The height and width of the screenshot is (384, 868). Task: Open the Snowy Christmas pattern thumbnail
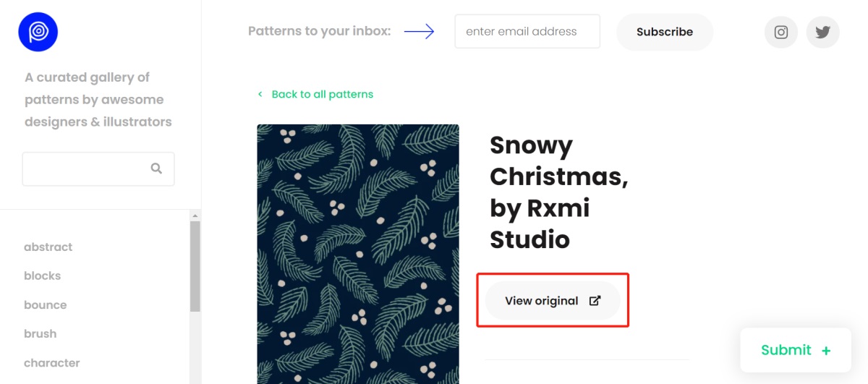(357, 253)
